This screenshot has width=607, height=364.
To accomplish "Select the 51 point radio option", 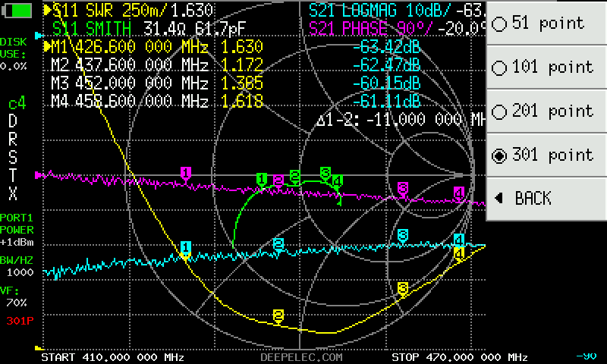I will point(546,24).
